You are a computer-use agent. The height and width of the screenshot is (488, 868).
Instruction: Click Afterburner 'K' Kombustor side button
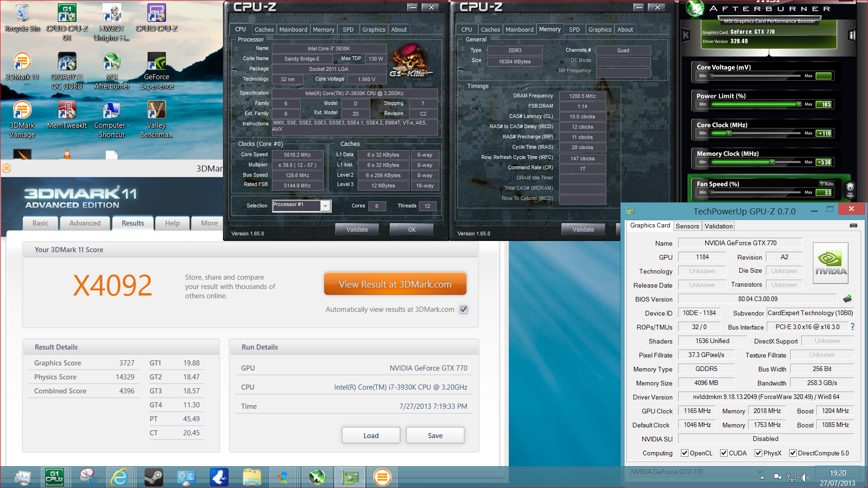tap(686, 35)
